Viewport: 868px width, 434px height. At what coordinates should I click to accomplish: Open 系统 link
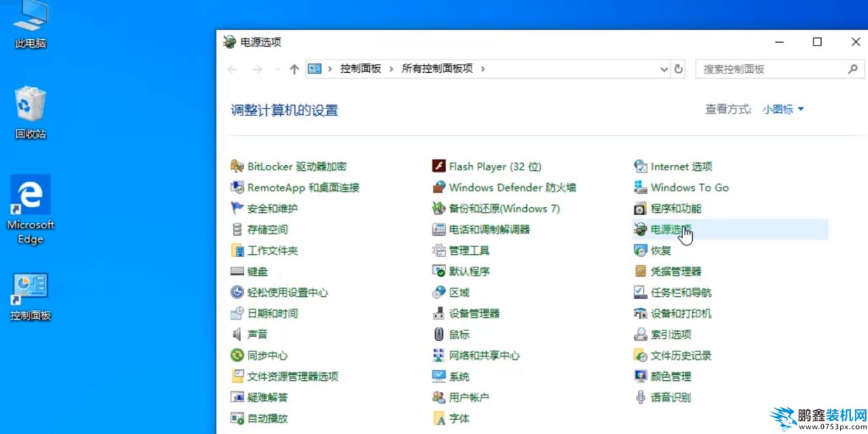[x=459, y=377]
